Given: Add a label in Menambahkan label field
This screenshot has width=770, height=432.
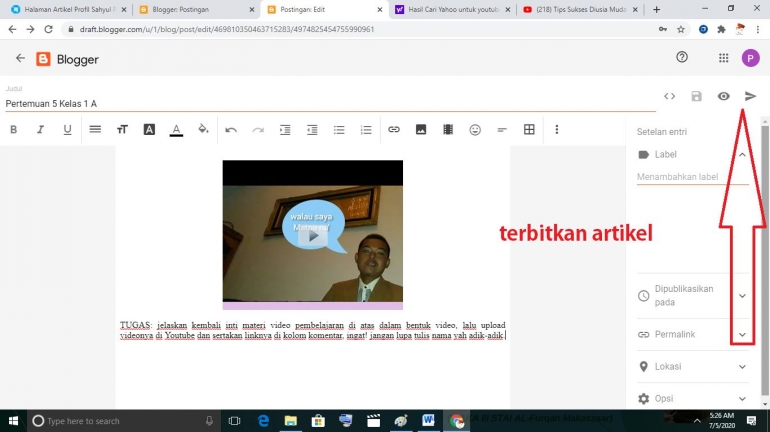Looking at the screenshot, I should point(692,177).
